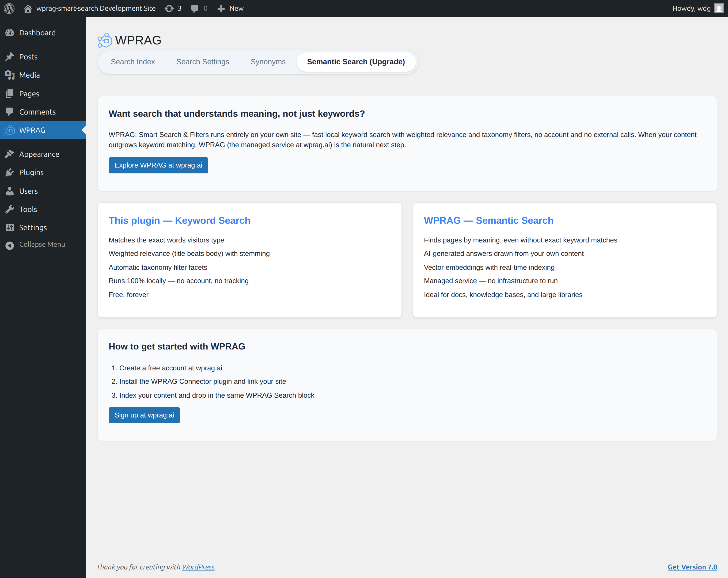Click the WPRAG logo beside page title
The width and height of the screenshot is (728, 578).
(x=105, y=40)
